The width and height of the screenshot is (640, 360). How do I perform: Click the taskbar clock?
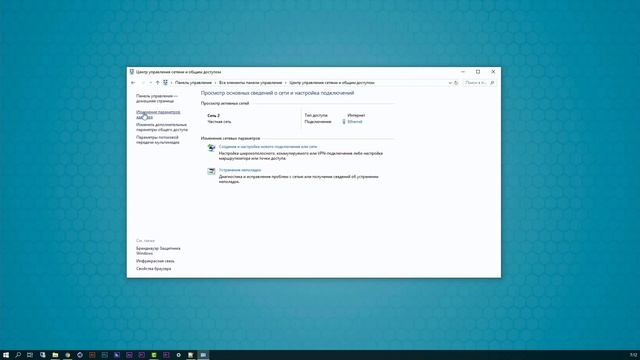[x=633, y=355]
